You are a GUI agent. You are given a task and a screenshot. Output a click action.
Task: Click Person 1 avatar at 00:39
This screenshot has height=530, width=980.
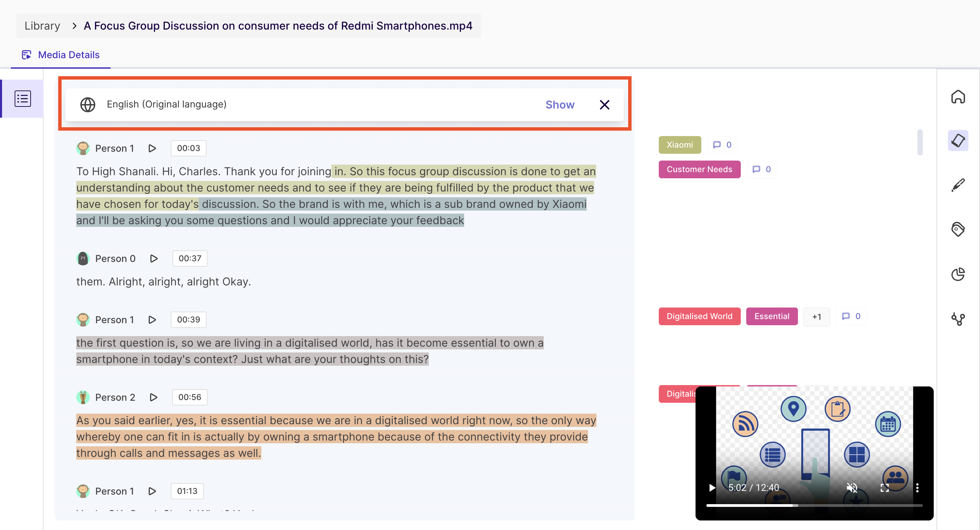click(x=83, y=320)
